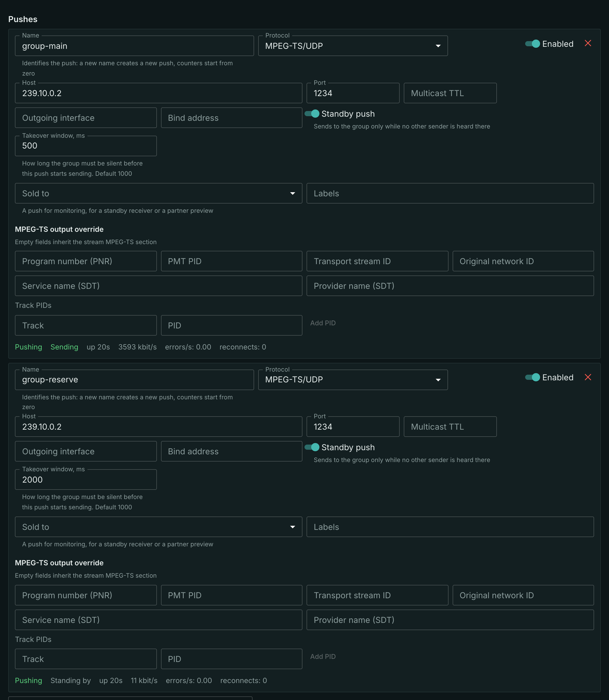Expand Sold to dropdown in group-main push
609x700 pixels.
coord(158,193)
